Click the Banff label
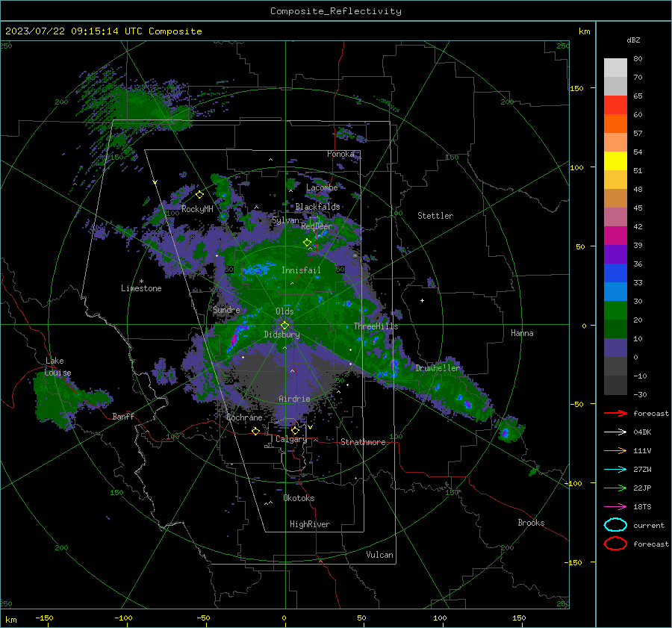Screen dimensions: 672x628 [123, 416]
